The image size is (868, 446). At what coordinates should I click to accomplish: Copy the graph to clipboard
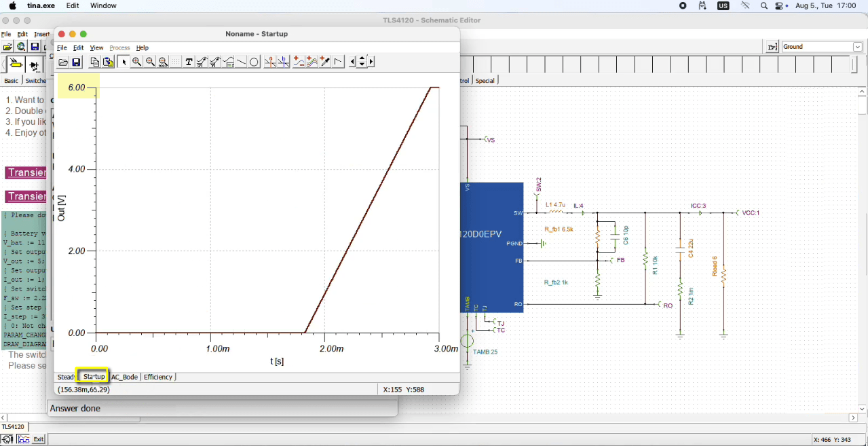tap(94, 62)
